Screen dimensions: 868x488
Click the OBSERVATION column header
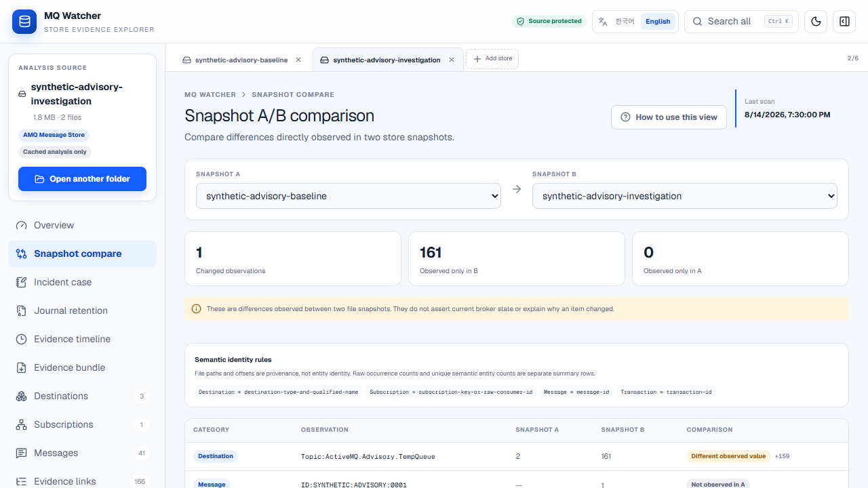click(325, 430)
